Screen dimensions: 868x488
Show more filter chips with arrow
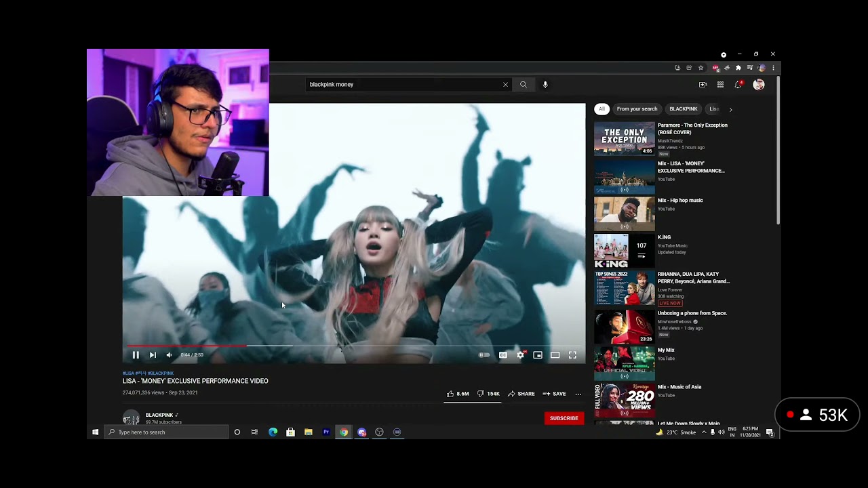730,109
